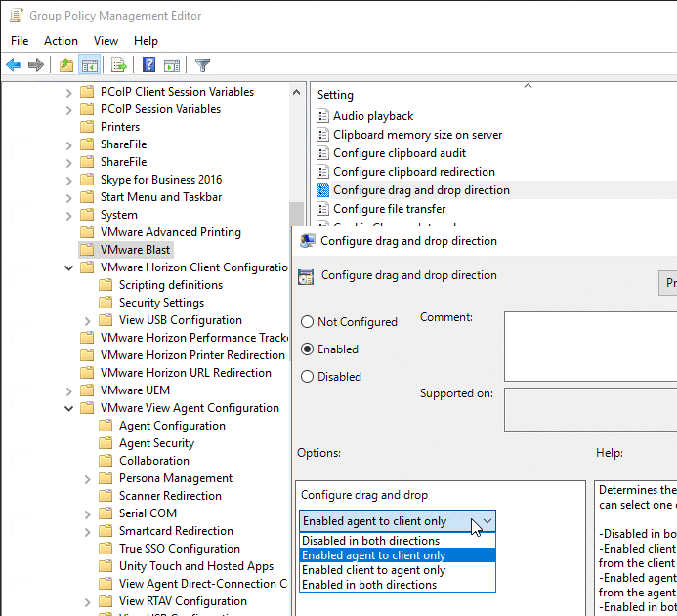This screenshot has height=616, width=677.
Task: Select VMware Horizon Printer Redirection tree item
Action: (192, 355)
